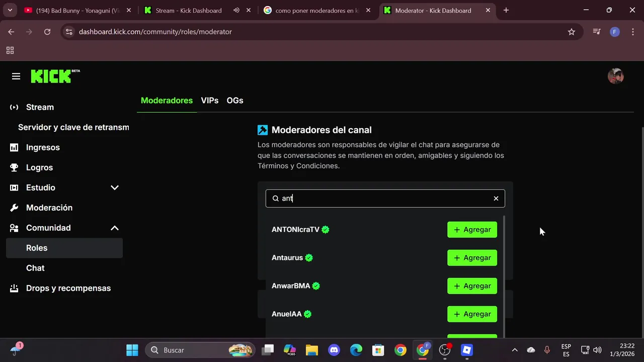Switch to the Moderadores tab
Viewport: 644px width, 362px height.
point(167,101)
